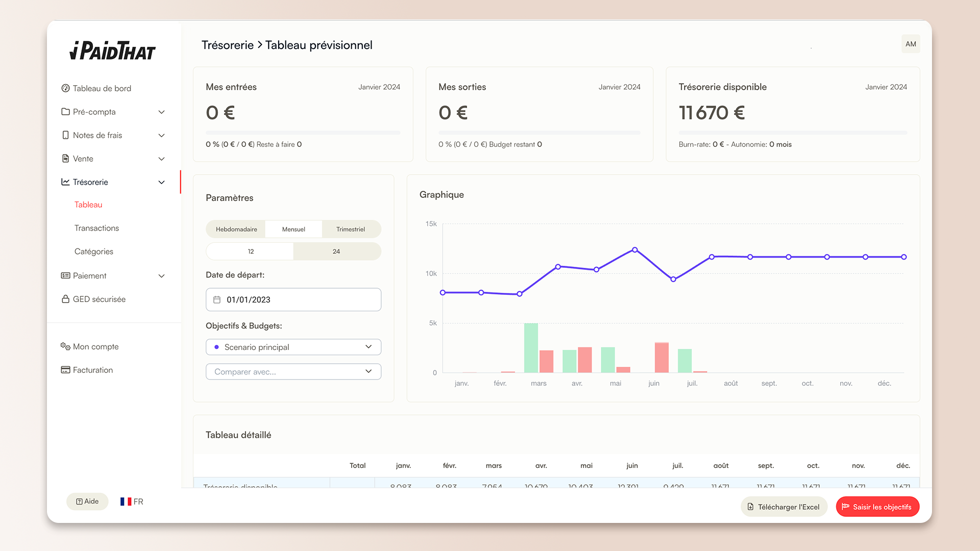Click the flag icon in Saisir les objectifs
Viewport: 980px width, 551px height.
(x=846, y=507)
